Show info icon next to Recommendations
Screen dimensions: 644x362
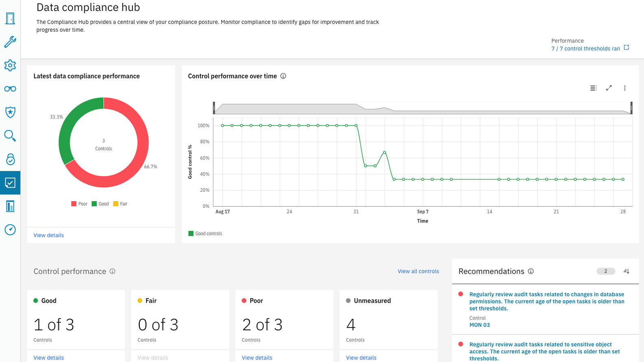pyautogui.click(x=531, y=271)
